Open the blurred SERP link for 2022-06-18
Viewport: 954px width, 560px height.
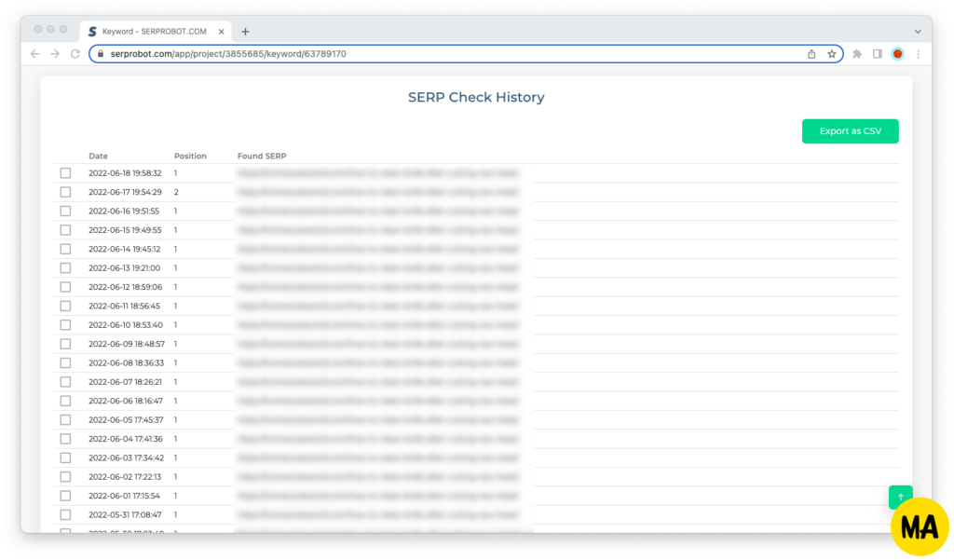378,173
